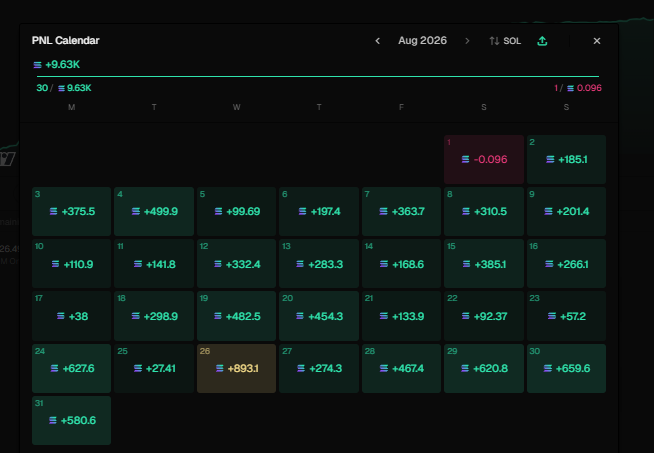Image resolution: width=654 pixels, height=453 pixels.
Task: Select day 30 cell showing +659.6
Action: click(566, 368)
